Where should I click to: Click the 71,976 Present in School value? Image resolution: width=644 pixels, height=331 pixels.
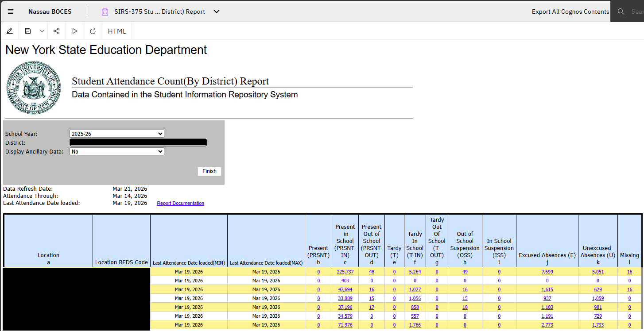point(345,325)
